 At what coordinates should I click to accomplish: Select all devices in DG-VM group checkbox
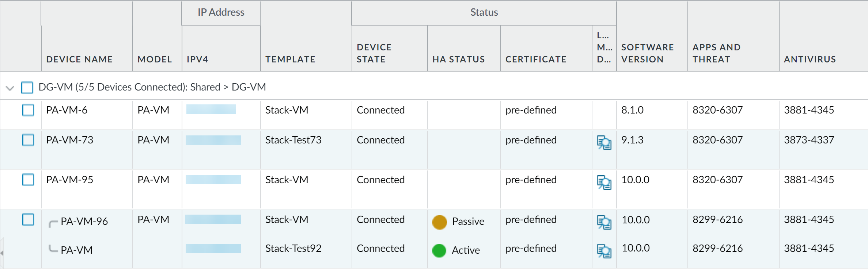pos(27,88)
